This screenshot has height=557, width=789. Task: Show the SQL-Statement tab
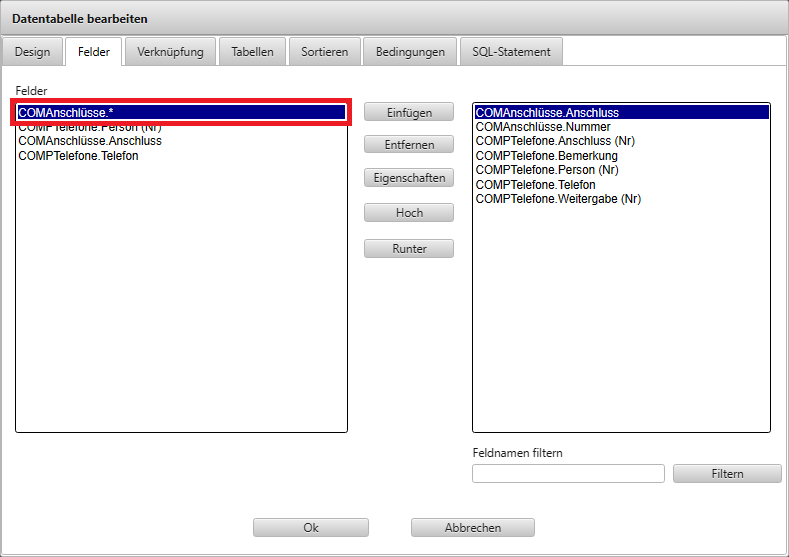[x=510, y=51]
